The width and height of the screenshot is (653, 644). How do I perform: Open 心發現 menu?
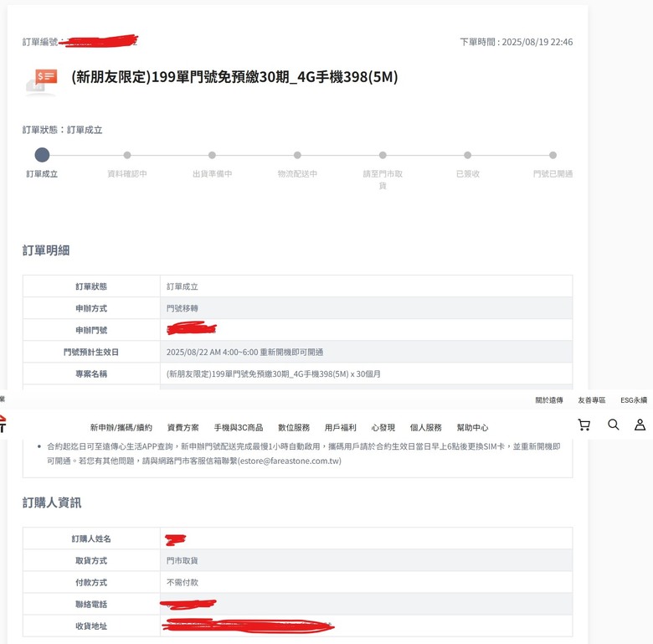point(383,427)
